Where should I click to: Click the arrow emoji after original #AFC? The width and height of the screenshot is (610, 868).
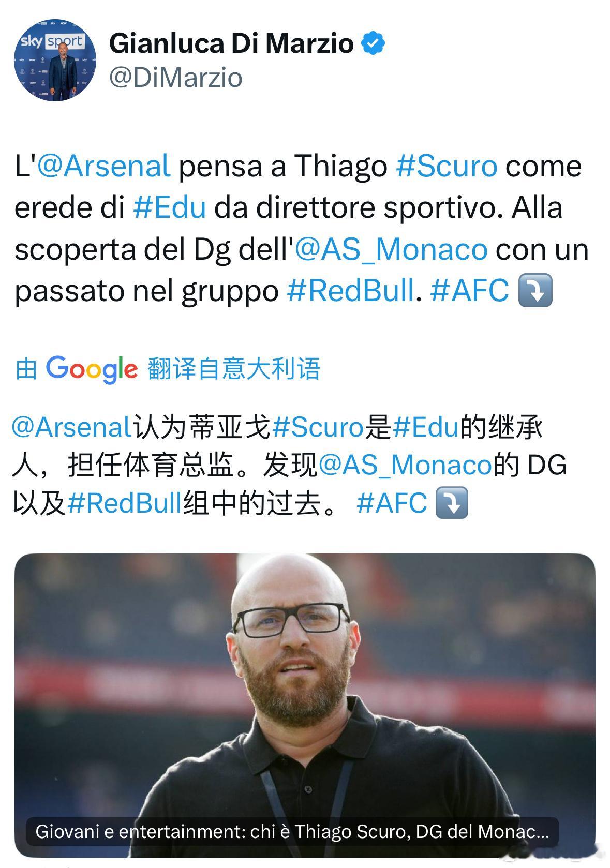click(535, 291)
